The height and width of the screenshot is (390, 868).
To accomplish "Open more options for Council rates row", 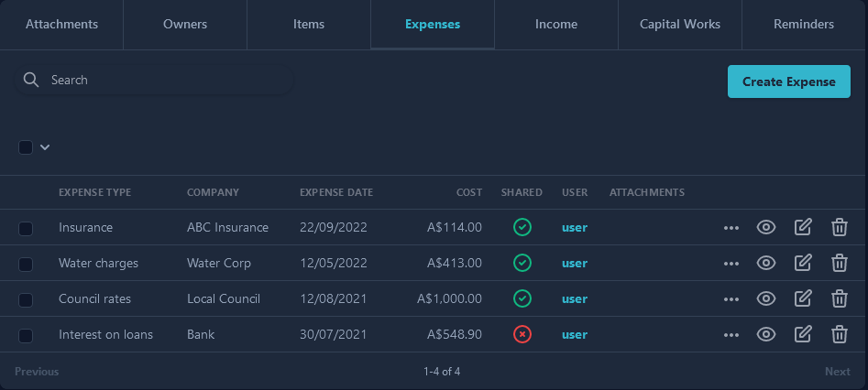I will (731, 299).
